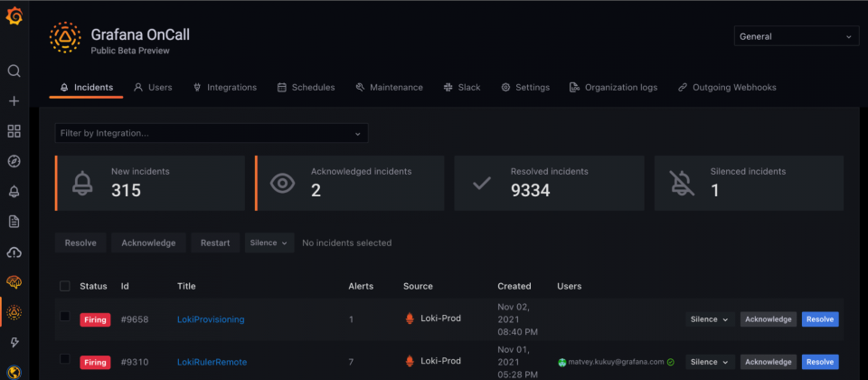Click the Alerts column header
The image size is (868, 380).
tap(361, 286)
